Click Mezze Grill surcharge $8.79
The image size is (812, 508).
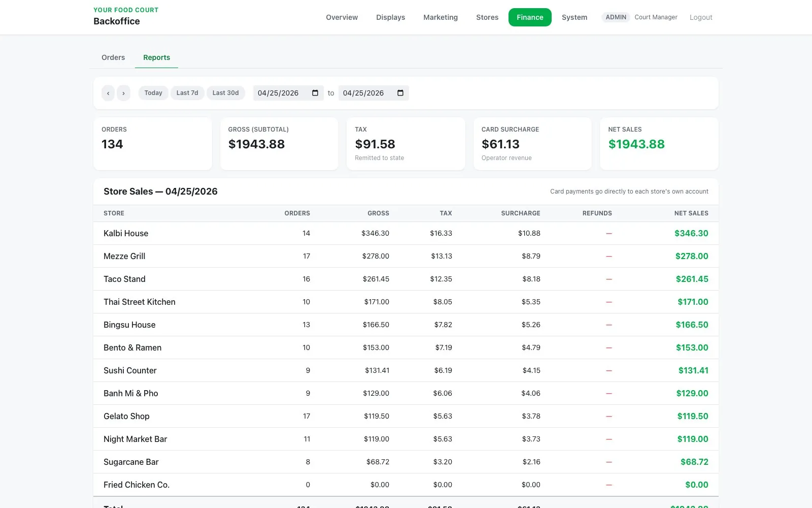[x=531, y=256]
